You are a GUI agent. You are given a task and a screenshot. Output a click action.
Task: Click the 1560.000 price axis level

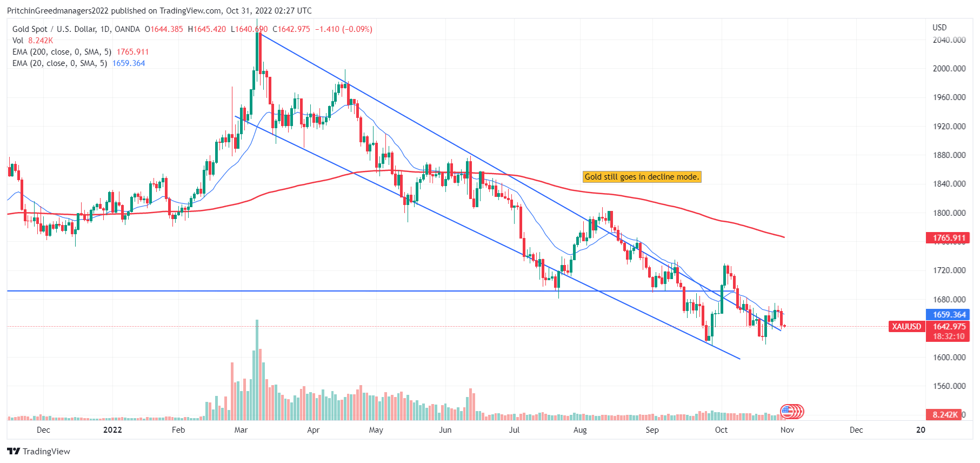pos(949,386)
